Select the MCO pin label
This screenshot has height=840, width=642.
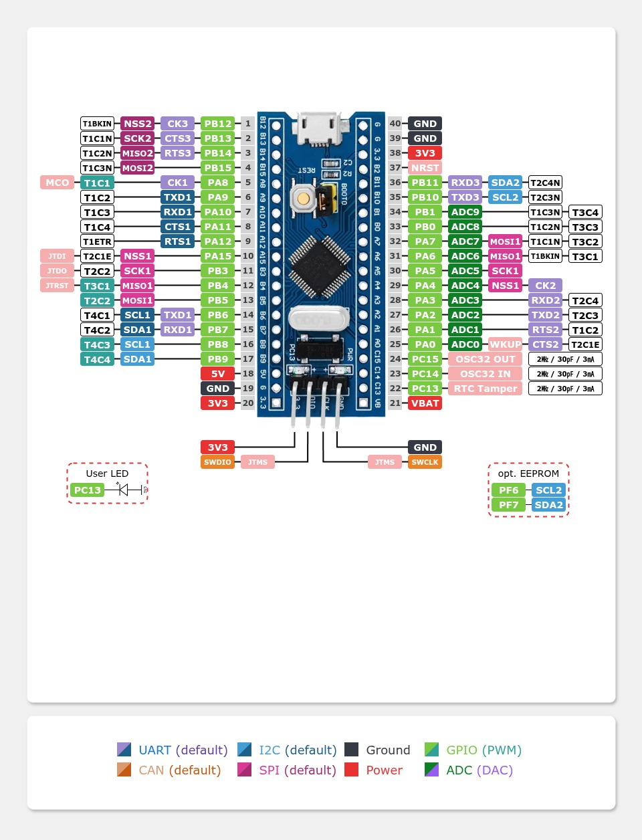click(58, 183)
